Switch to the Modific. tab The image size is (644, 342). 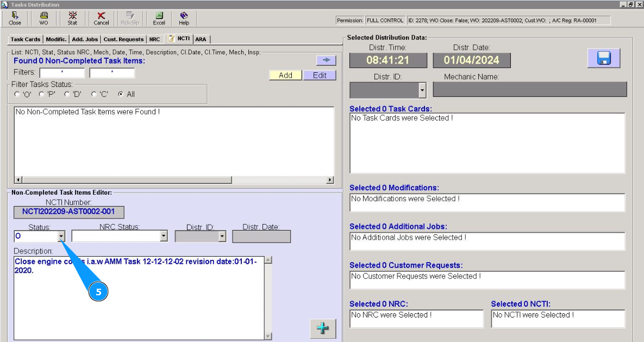coord(57,39)
